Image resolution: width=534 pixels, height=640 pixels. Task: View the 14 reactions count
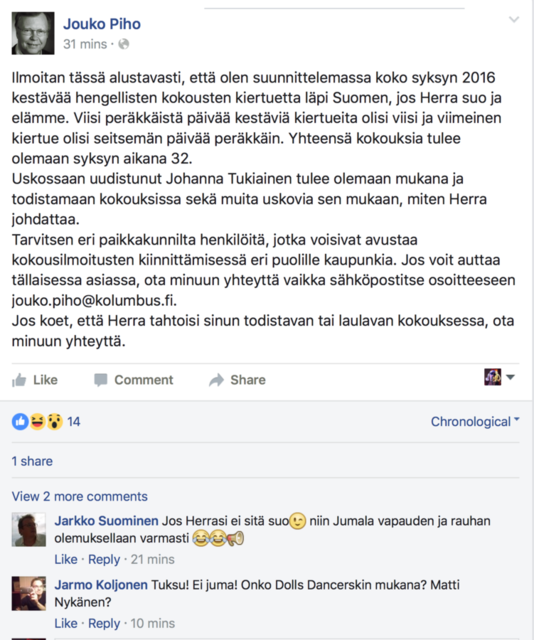[x=73, y=422]
